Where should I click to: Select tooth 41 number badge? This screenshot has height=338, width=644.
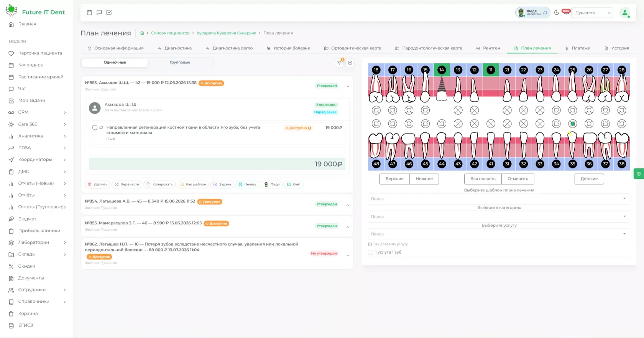coord(491,164)
